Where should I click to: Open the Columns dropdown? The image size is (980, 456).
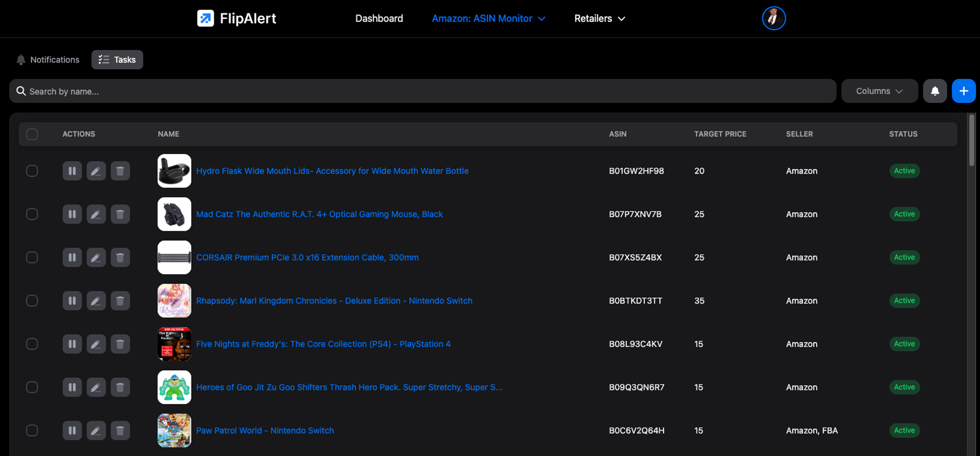click(879, 91)
